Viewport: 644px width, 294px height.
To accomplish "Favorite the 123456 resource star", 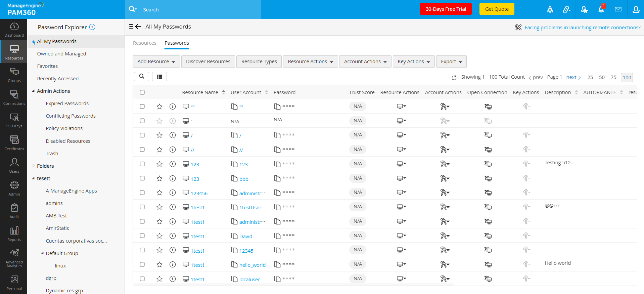I will pyautogui.click(x=159, y=193).
